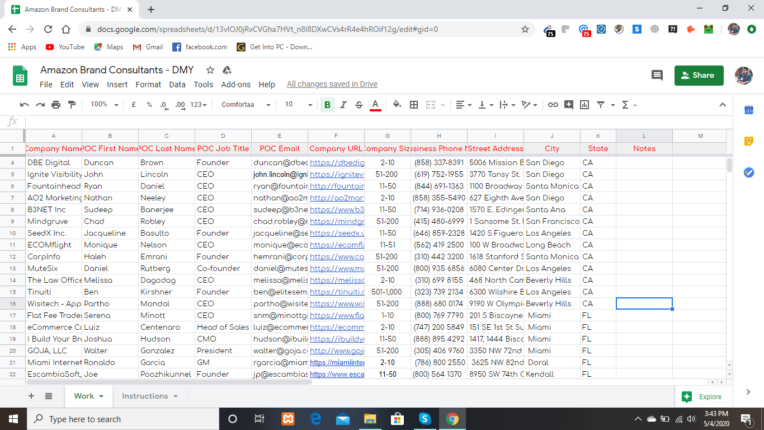
Task: Select the Paint format tool
Action: tap(72, 105)
